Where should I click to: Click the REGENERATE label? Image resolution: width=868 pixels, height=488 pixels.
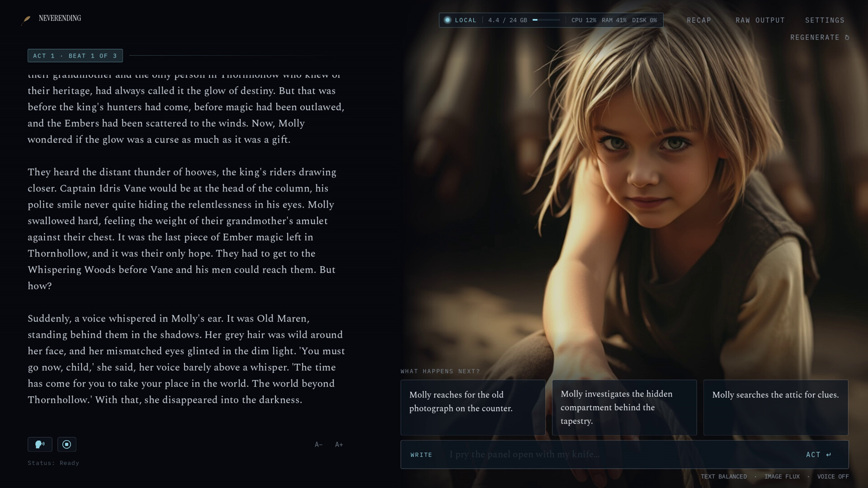[x=815, y=38]
